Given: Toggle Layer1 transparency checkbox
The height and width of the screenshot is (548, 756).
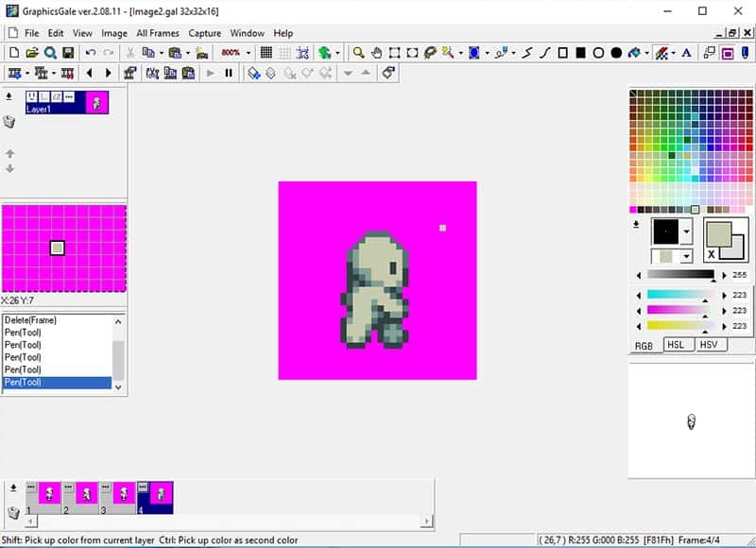Looking at the screenshot, I should pos(44,97).
